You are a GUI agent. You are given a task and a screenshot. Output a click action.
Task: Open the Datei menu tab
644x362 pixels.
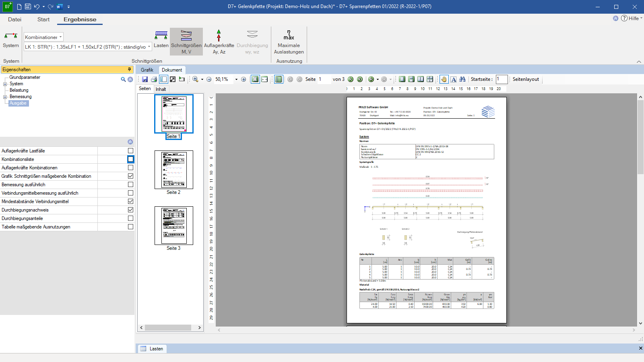14,19
